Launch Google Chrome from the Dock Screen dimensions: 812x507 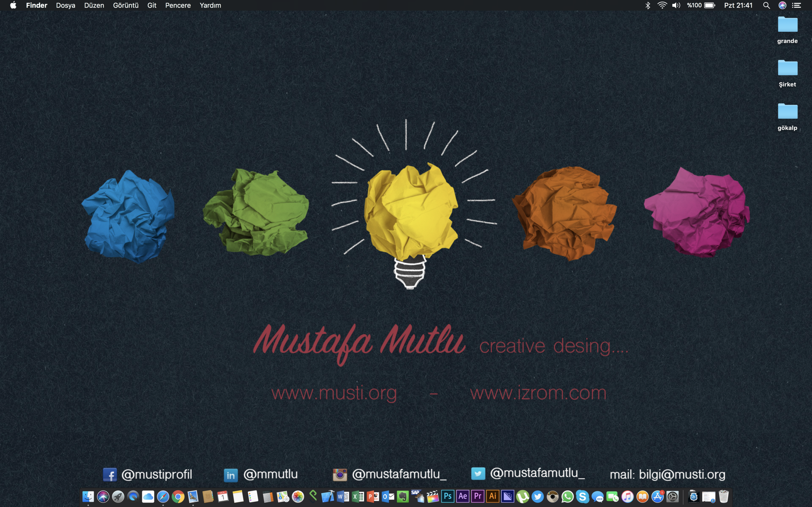pos(178,497)
